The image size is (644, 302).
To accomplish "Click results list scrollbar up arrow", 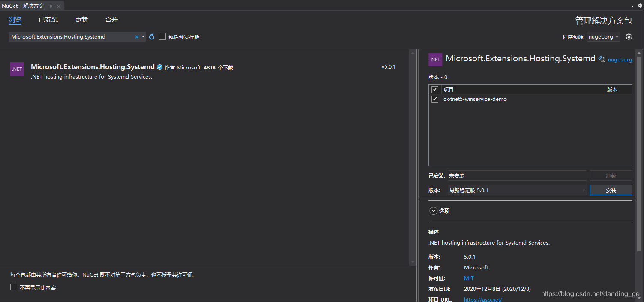I will (x=413, y=53).
